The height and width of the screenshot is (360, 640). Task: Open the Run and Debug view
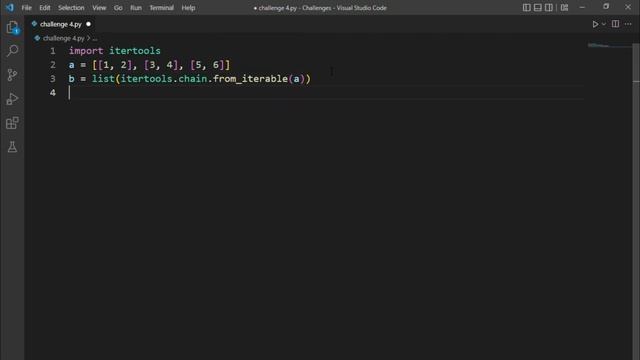pyautogui.click(x=12, y=99)
